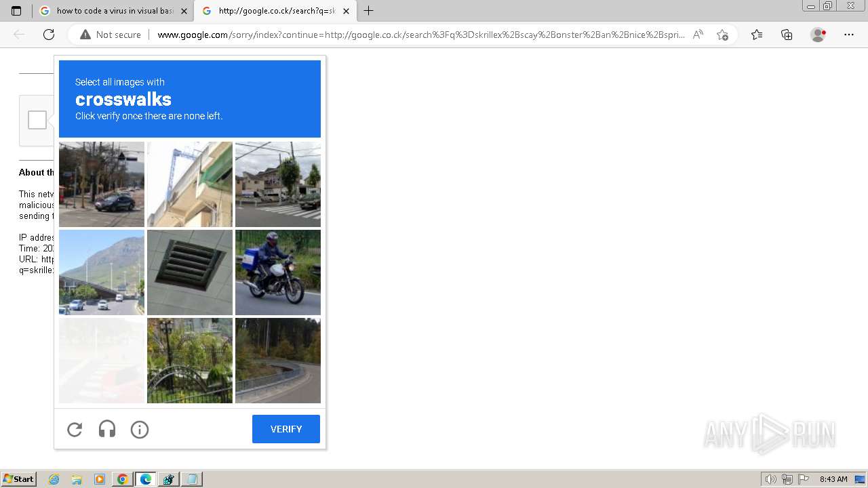Open a new tab with plus button
868x488 pixels.
click(368, 11)
